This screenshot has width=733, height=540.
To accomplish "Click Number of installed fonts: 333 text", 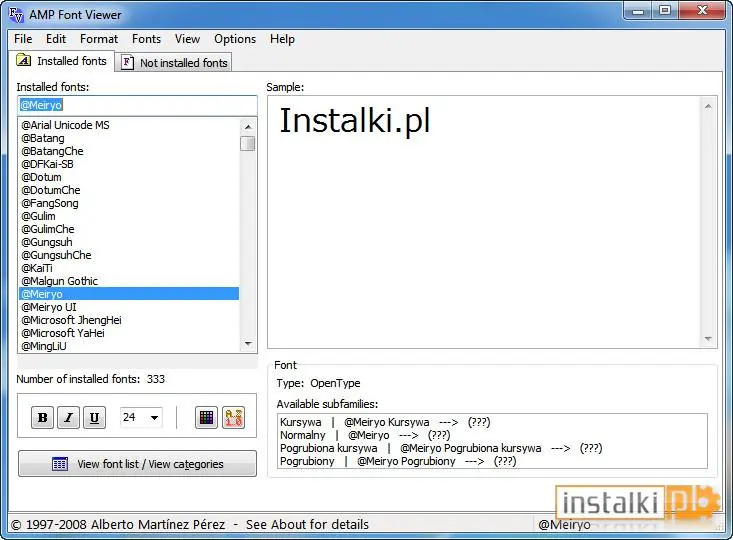I will click(x=91, y=379).
